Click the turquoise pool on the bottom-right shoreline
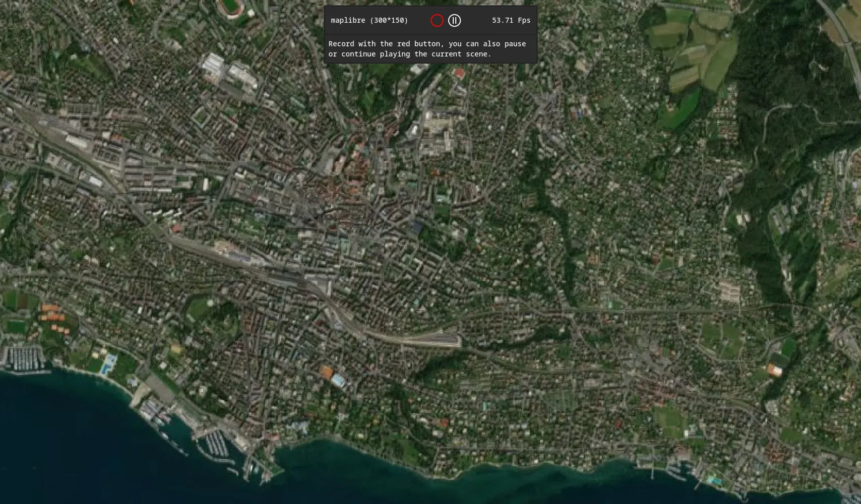The width and height of the screenshot is (861, 504). pos(713,480)
